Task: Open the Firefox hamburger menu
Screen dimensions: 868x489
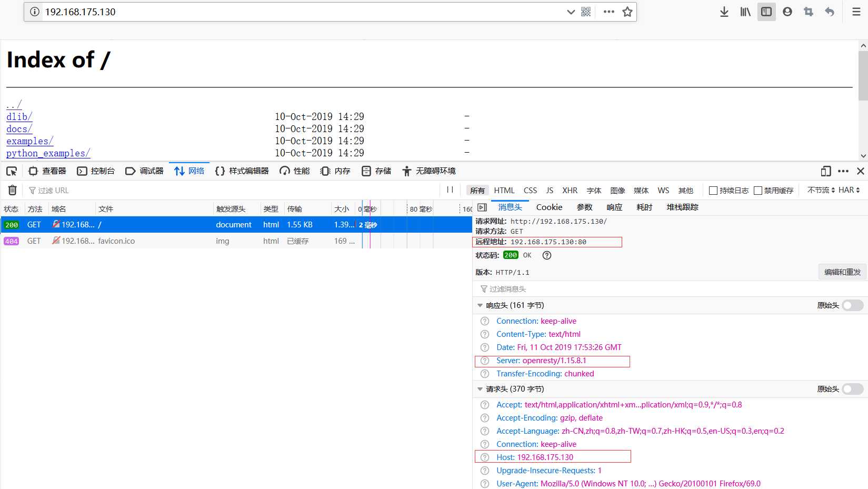Action: pyautogui.click(x=856, y=12)
